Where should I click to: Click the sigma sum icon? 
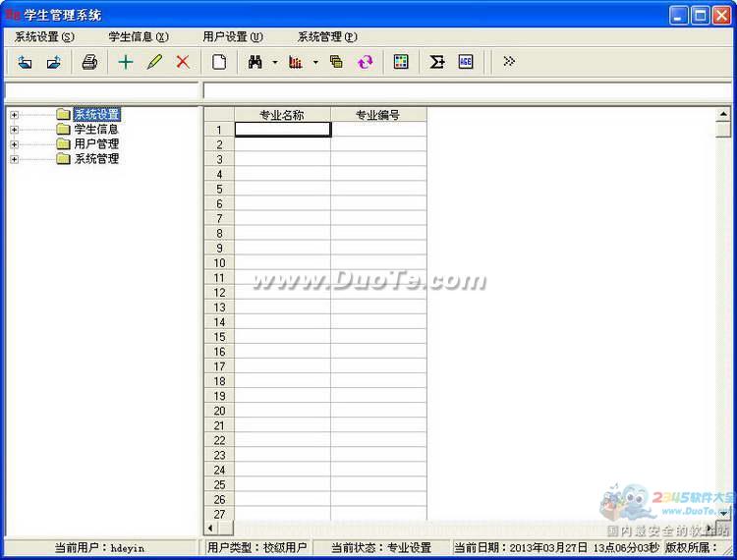(436, 62)
